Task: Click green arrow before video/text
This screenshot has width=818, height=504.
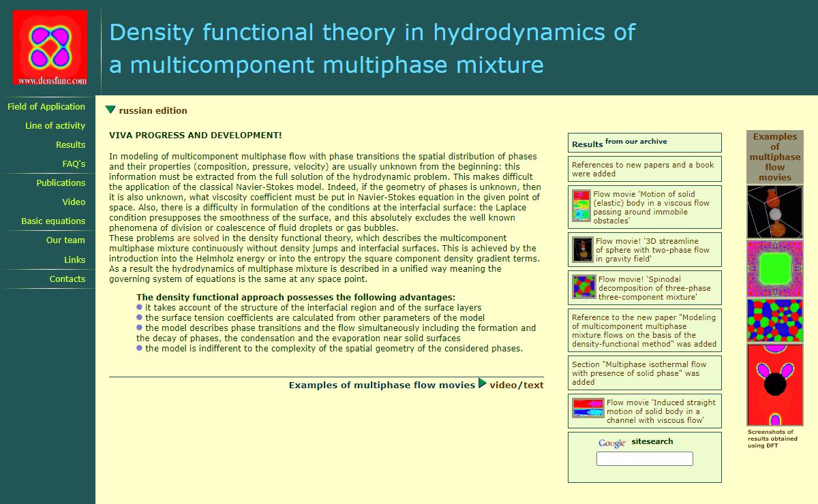Action: (483, 383)
